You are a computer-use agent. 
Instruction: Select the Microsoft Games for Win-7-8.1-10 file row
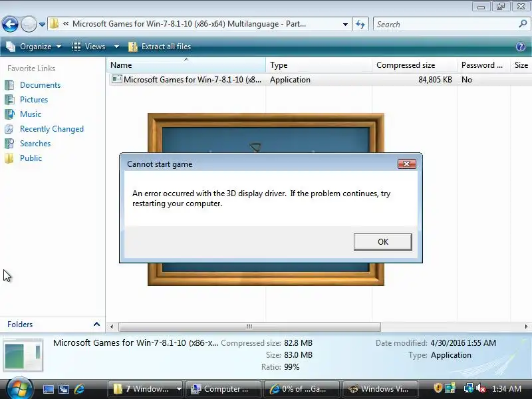320,80
